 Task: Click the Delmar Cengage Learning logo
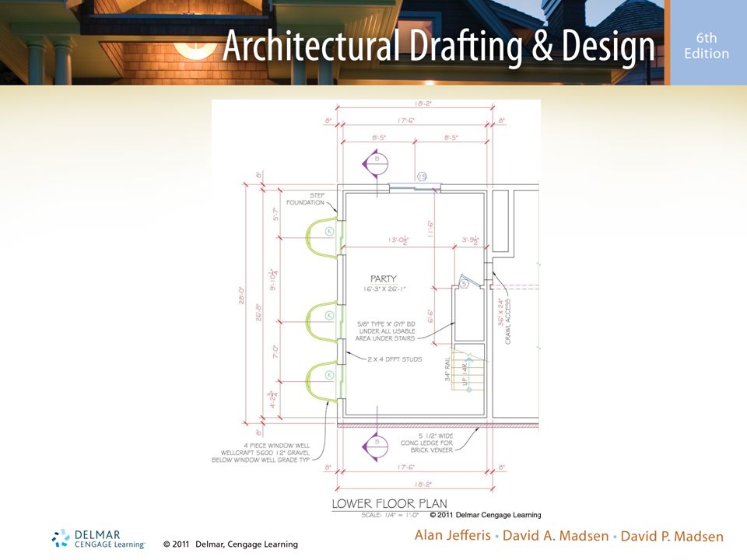click(99, 539)
